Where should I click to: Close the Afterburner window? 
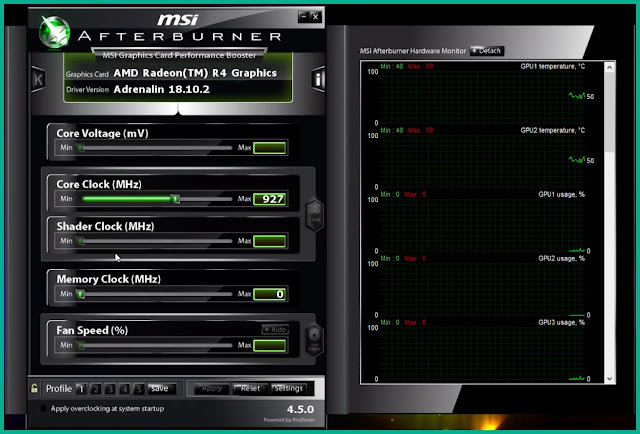click(x=316, y=17)
